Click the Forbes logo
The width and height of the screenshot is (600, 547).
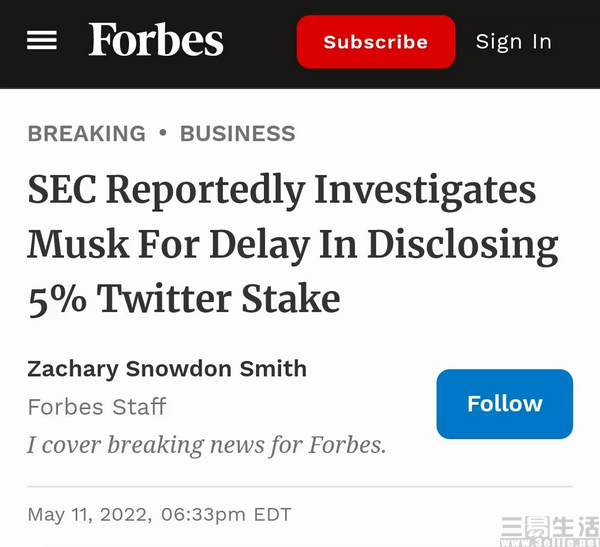coord(156,39)
